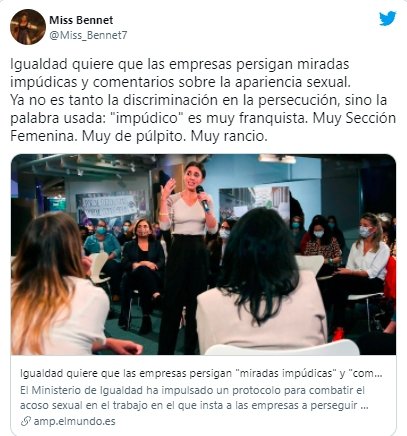Click the tweet text starting 'Igualdad quiere que'
The image size is (407, 436).
click(x=203, y=100)
